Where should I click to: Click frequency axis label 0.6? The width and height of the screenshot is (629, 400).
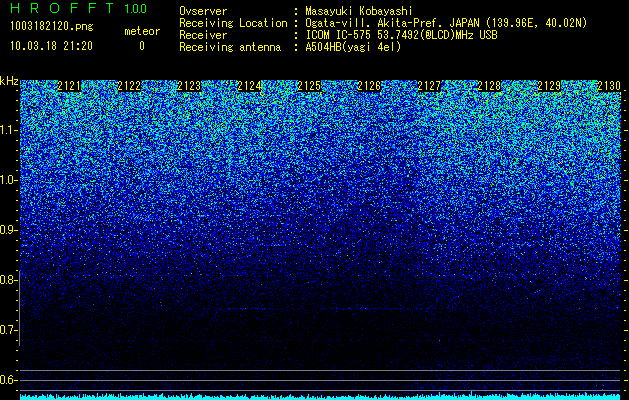(8, 380)
